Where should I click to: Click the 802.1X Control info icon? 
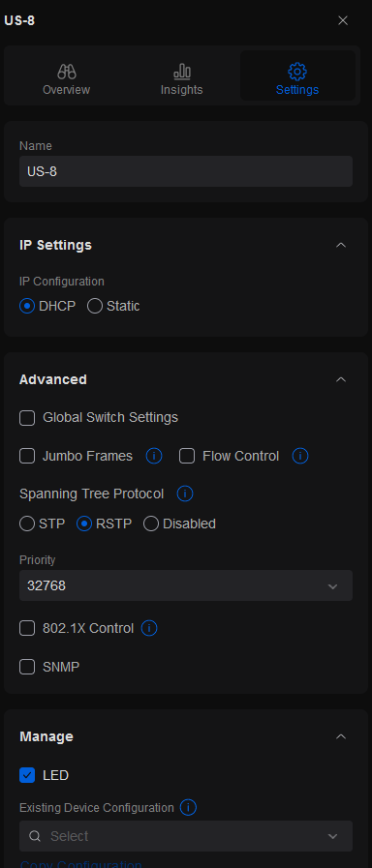(x=149, y=628)
